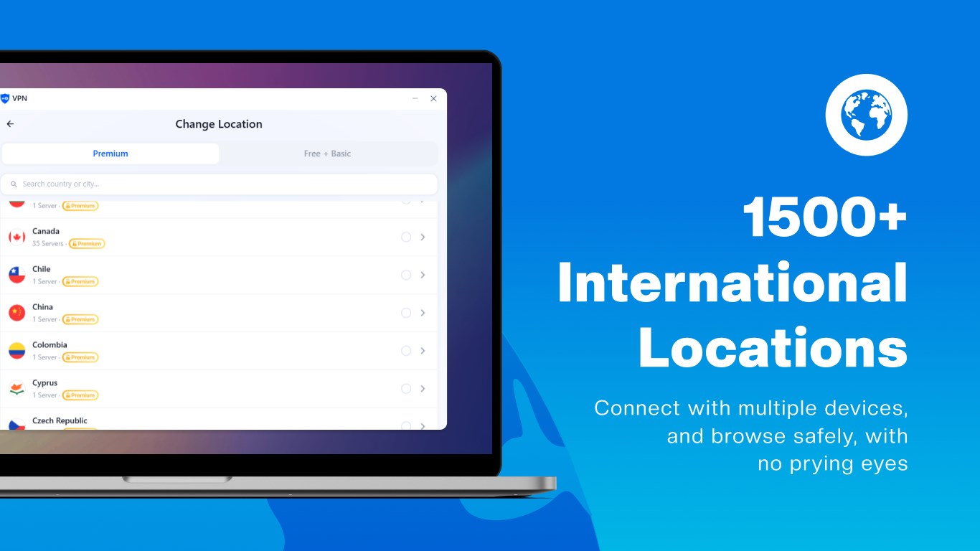Expand the Cyprus row chevron
The height and width of the screenshot is (551, 980).
(x=423, y=389)
